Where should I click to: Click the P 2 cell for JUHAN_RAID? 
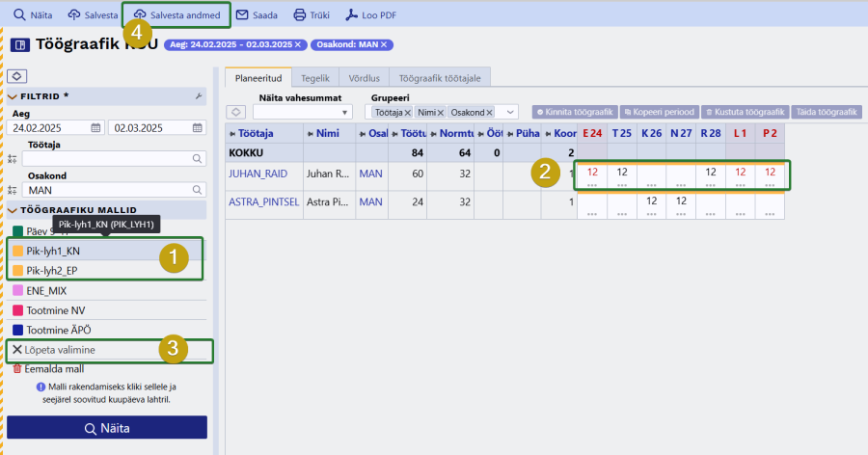pyautogui.click(x=770, y=176)
